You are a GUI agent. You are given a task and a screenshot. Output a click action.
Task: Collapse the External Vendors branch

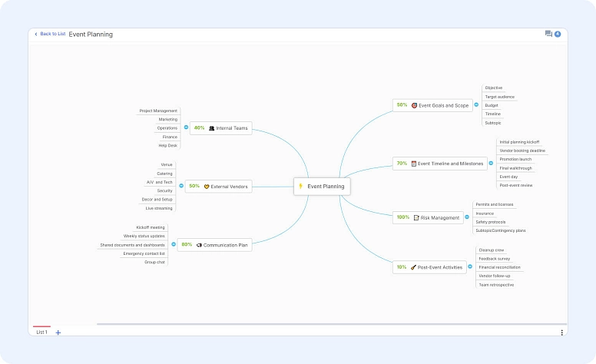[180, 186]
